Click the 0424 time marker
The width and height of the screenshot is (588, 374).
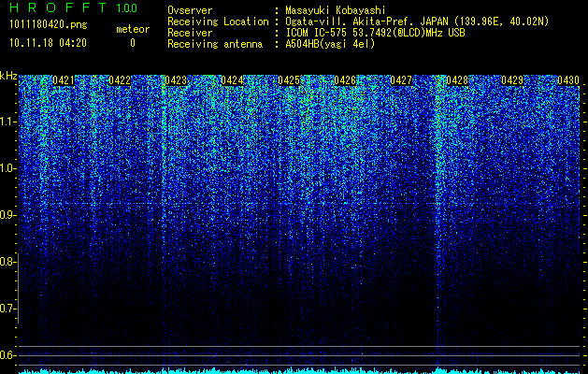pyautogui.click(x=232, y=80)
